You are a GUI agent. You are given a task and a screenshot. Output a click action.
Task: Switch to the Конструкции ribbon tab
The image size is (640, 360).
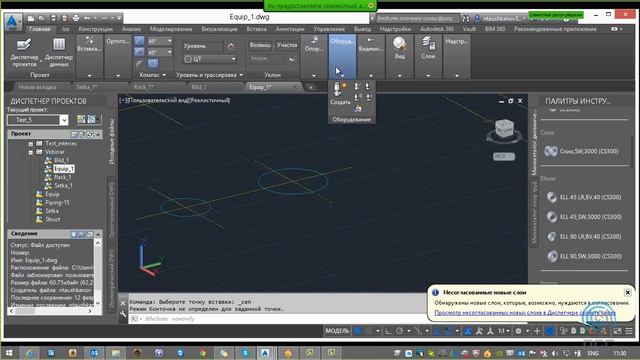96,29
